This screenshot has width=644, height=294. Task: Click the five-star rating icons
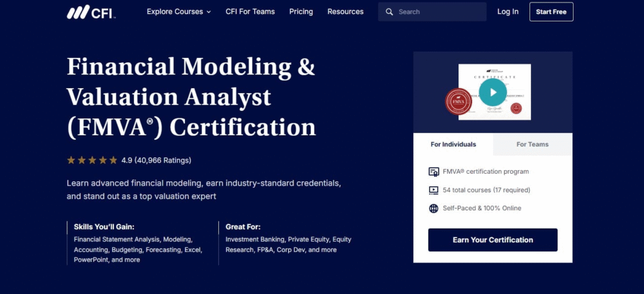pos(92,160)
